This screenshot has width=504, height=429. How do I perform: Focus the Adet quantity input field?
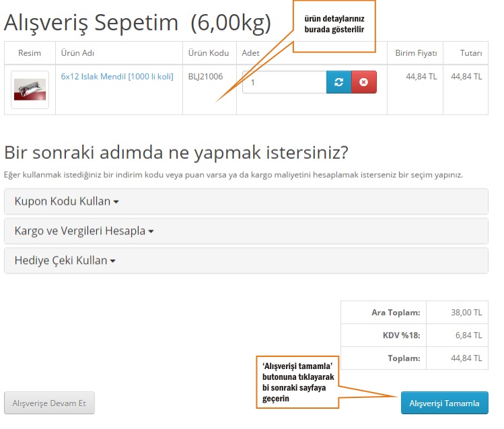(x=284, y=82)
